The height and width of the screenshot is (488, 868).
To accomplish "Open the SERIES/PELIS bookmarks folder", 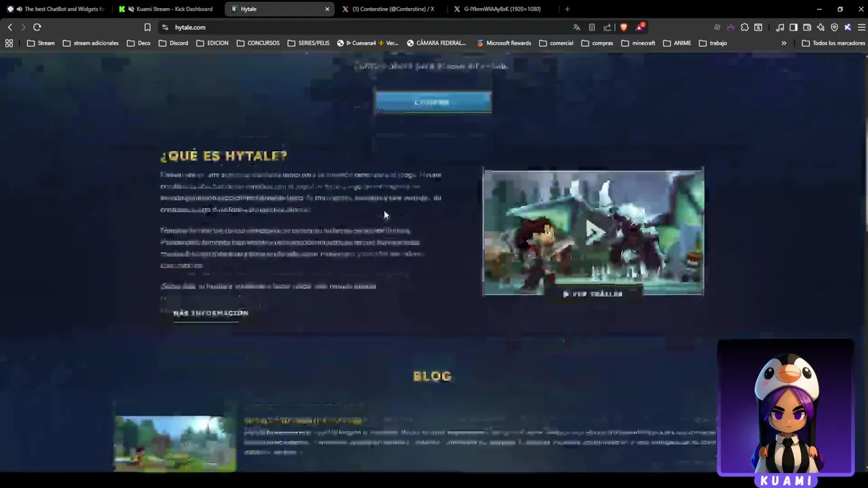I will click(308, 43).
